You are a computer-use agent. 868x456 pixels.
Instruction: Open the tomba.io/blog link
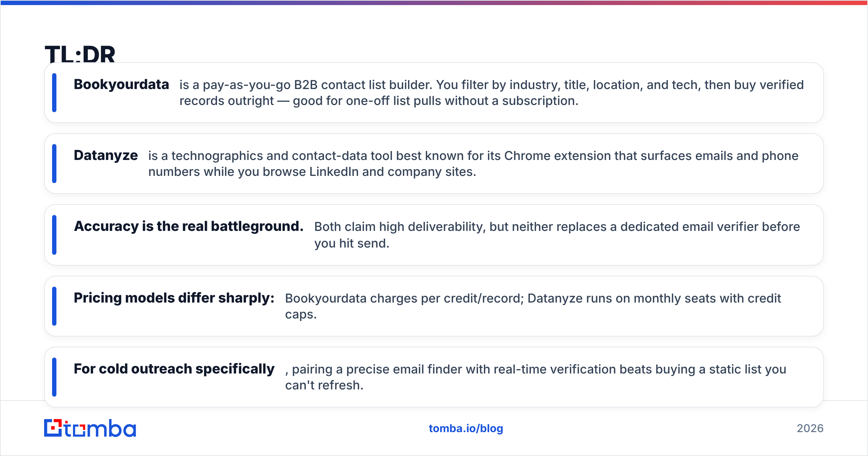tap(466, 428)
